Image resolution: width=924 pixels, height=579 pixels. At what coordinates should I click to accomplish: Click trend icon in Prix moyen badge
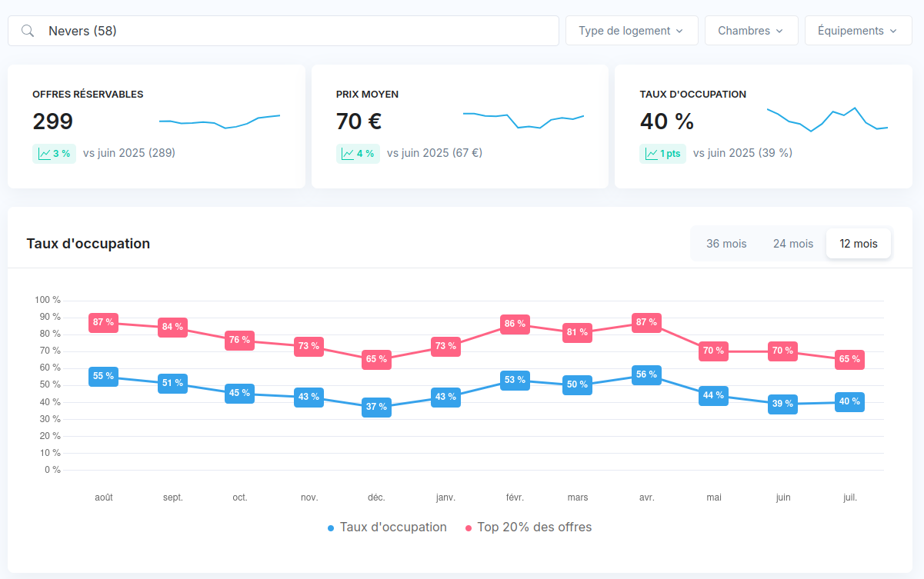tap(348, 154)
